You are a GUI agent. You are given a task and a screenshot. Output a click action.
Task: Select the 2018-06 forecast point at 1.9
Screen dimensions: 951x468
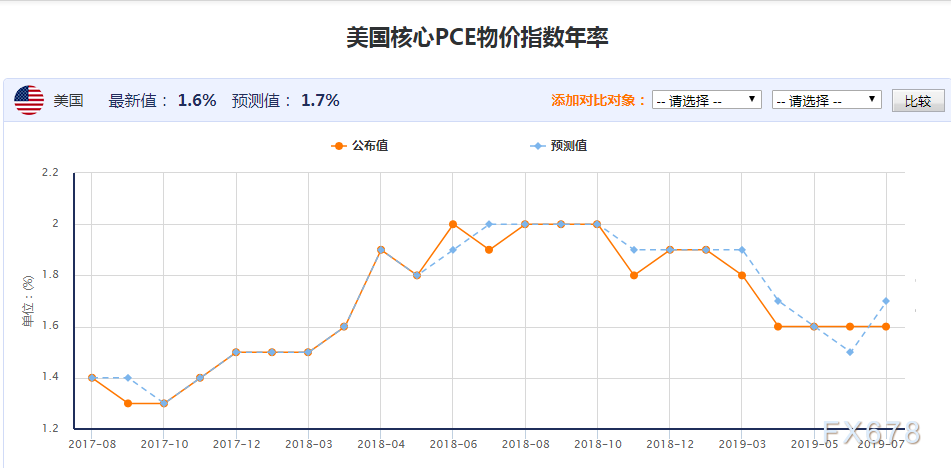[452, 250]
